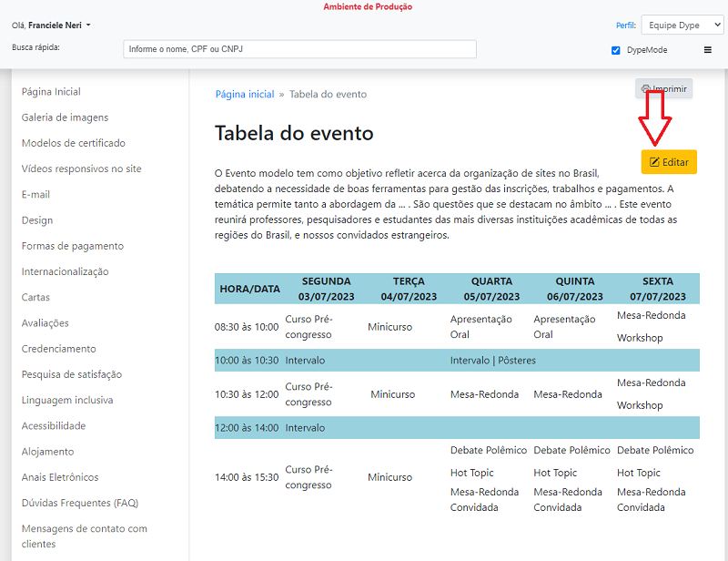Click Minicurso in the 08:30 row
The width and height of the screenshot is (728, 561).
click(x=390, y=327)
